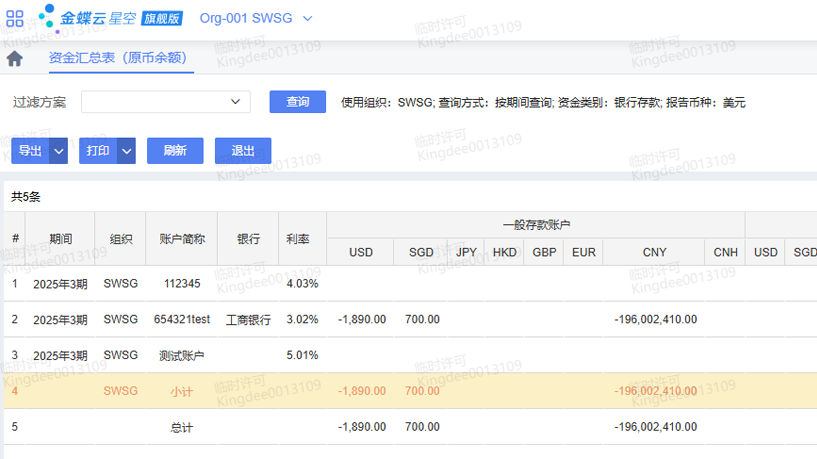Go to the home page icon

[15, 58]
